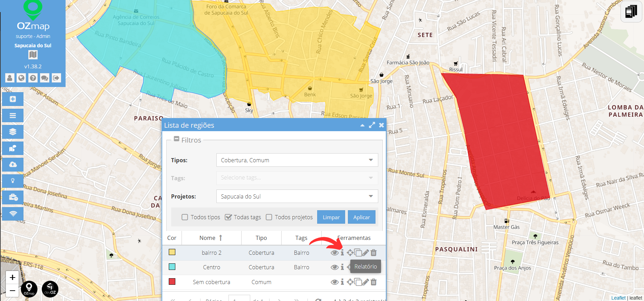Screen dimensions: 644x301
Task: Click the globe language icon
Action: [x=21, y=78]
